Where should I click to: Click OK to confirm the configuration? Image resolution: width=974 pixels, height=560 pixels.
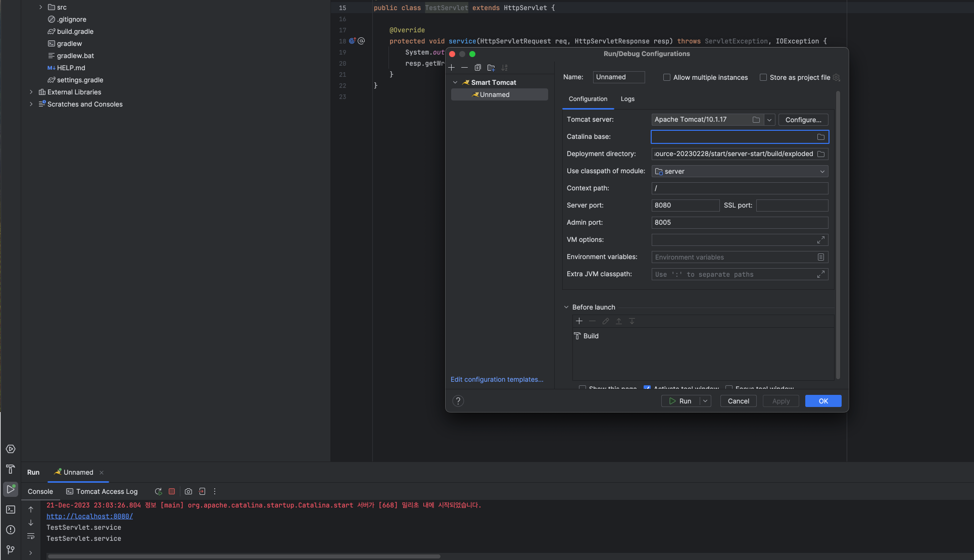coord(823,401)
